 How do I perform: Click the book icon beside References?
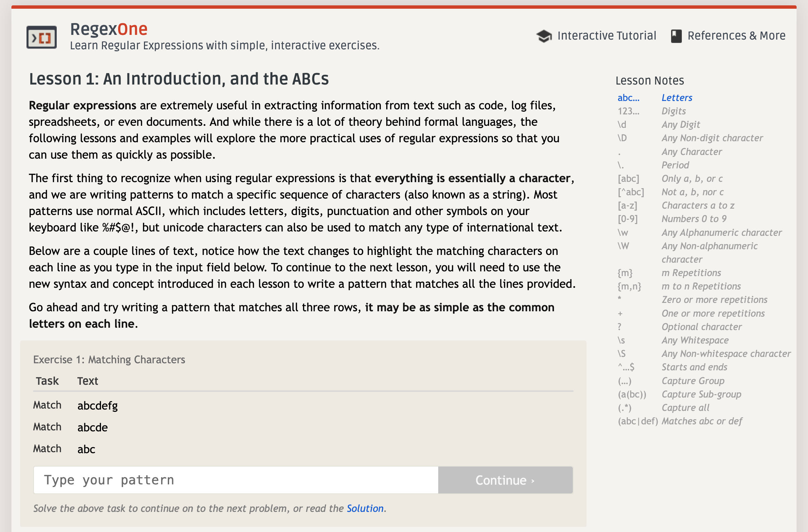tap(676, 36)
